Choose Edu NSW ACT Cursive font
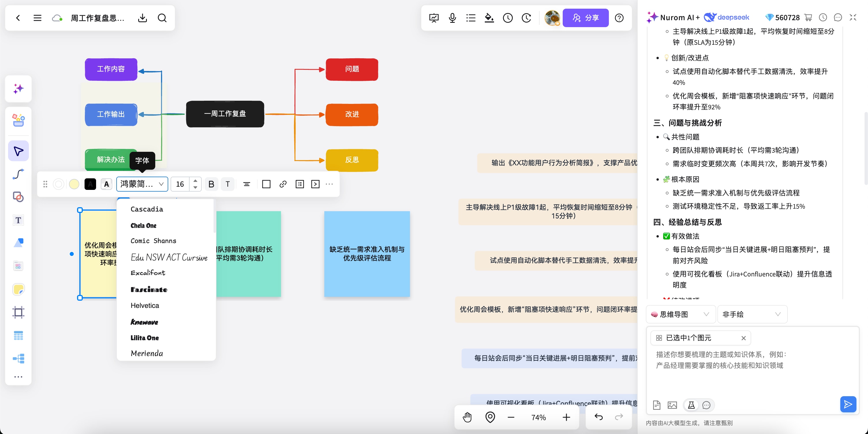This screenshot has width=868, height=434. tap(169, 257)
